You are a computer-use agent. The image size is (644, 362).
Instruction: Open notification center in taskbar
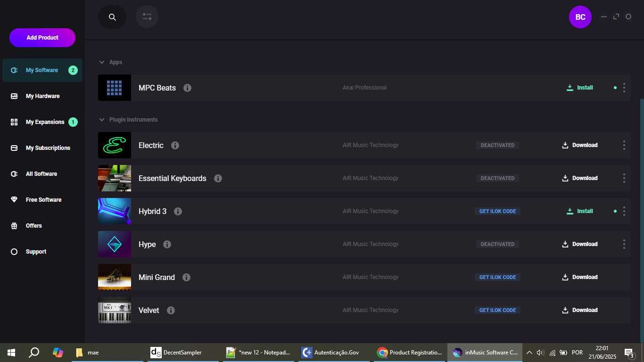coord(629,353)
